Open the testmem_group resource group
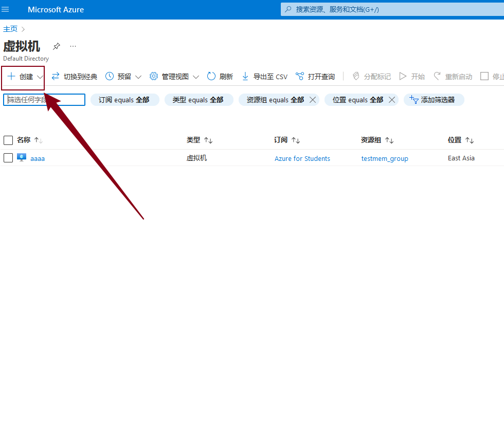This screenshot has width=504, height=440. tap(385, 158)
